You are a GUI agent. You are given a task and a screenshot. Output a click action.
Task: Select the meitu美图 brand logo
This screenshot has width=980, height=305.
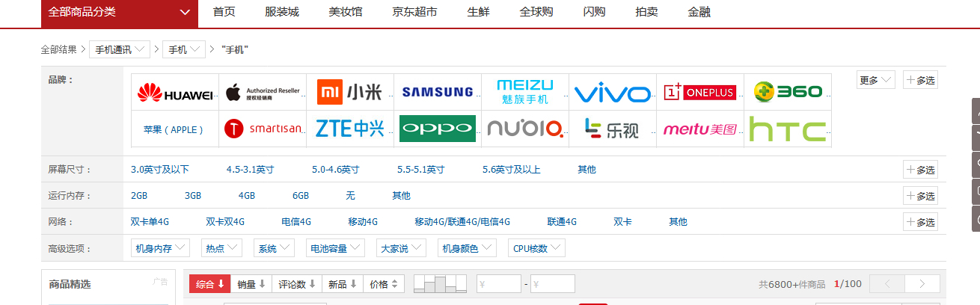700,129
